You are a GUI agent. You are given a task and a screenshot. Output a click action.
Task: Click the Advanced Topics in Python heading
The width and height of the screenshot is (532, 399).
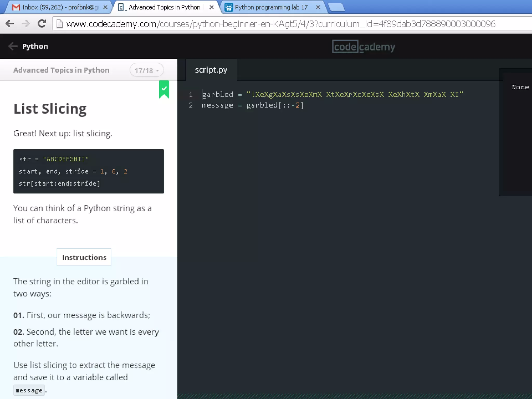[x=61, y=70]
